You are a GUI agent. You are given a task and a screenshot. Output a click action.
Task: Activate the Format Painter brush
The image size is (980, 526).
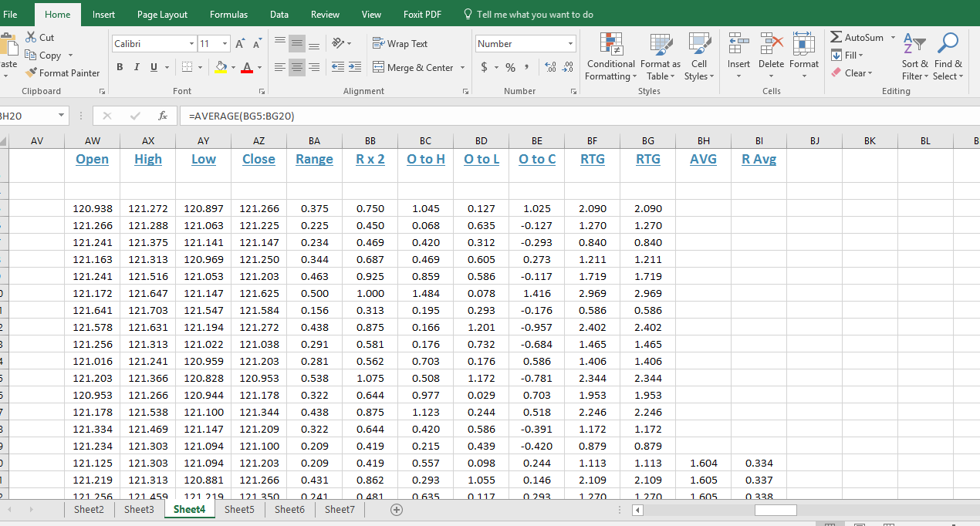click(x=63, y=73)
